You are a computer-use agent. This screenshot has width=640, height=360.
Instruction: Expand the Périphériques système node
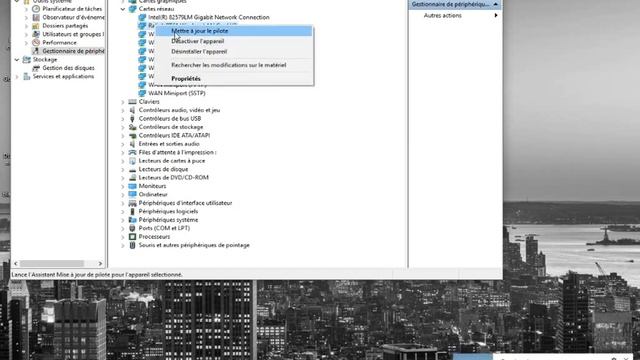click(123, 220)
